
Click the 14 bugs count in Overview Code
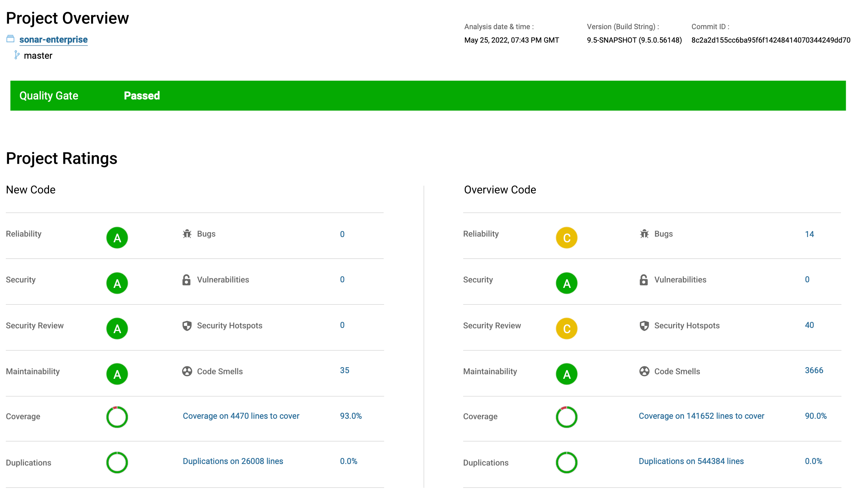pos(809,234)
